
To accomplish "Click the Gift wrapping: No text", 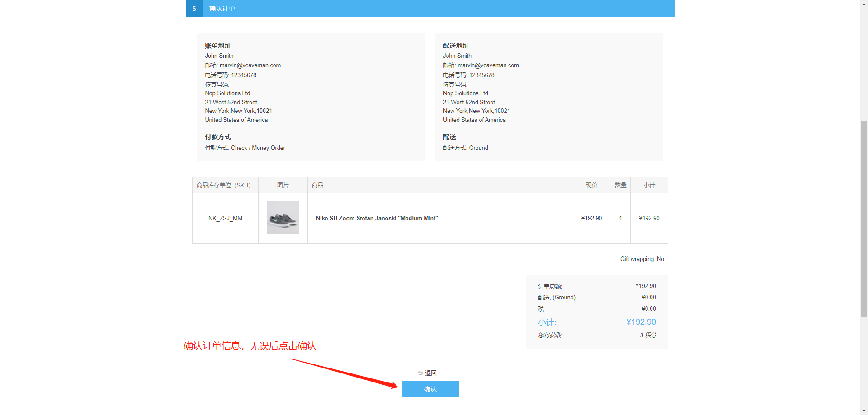I will (x=642, y=259).
